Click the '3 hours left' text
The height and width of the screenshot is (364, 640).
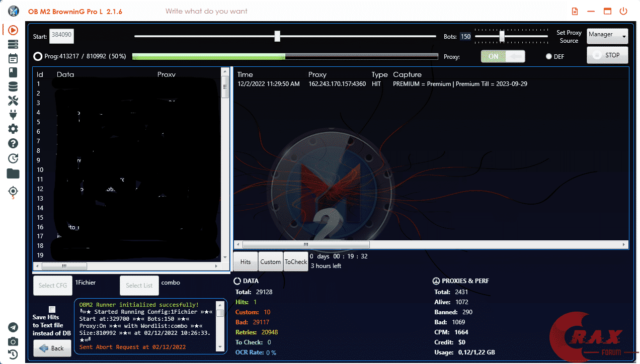326,266
